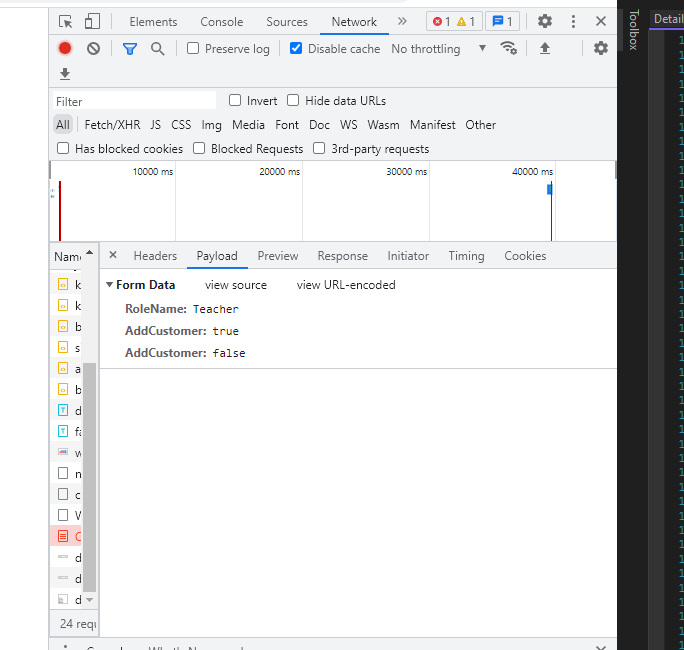The height and width of the screenshot is (650, 684).
Task: Click into the Filter text field
Action: (x=134, y=101)
